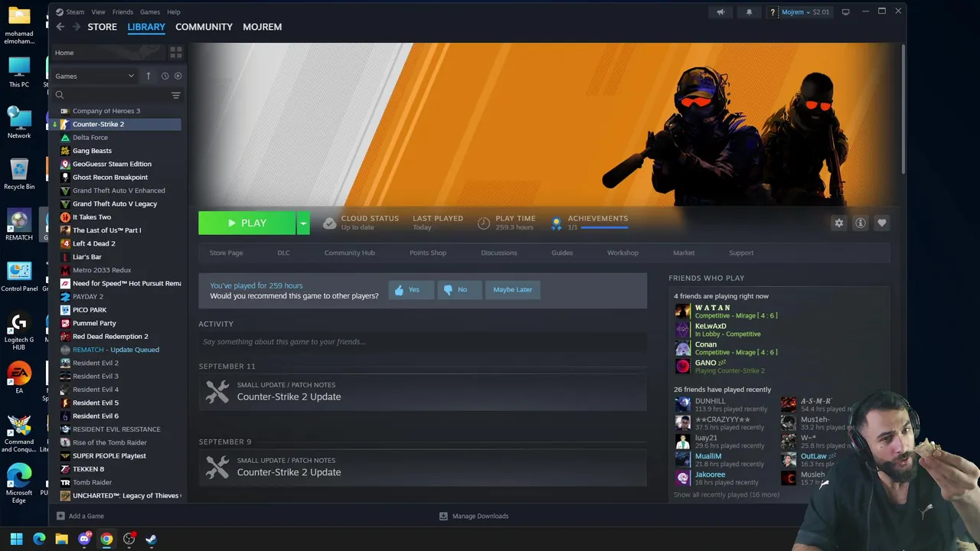This screenshot has height=551, width=980.
Task: Click the Add a Game plus icon
Action: coord(60,516)
